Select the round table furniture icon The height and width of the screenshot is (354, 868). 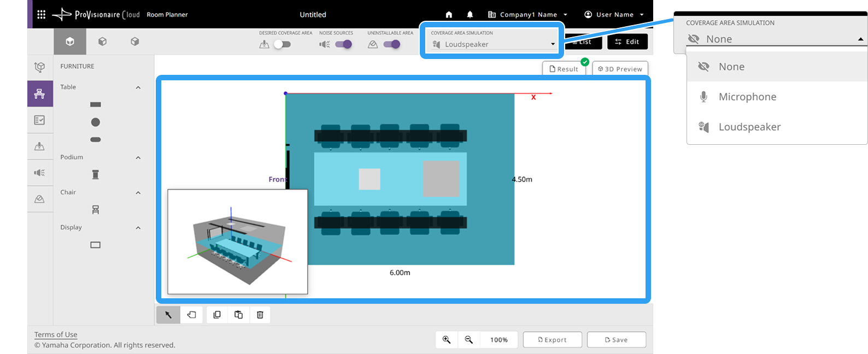[96, 122]
